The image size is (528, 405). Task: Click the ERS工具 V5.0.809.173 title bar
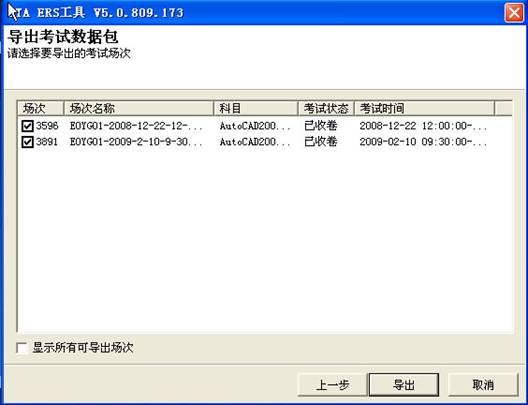tap(253, 13)
